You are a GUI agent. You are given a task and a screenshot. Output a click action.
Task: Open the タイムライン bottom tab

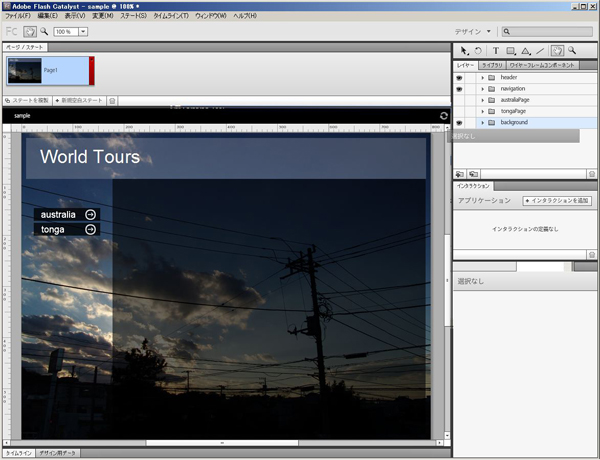[18, 453]
